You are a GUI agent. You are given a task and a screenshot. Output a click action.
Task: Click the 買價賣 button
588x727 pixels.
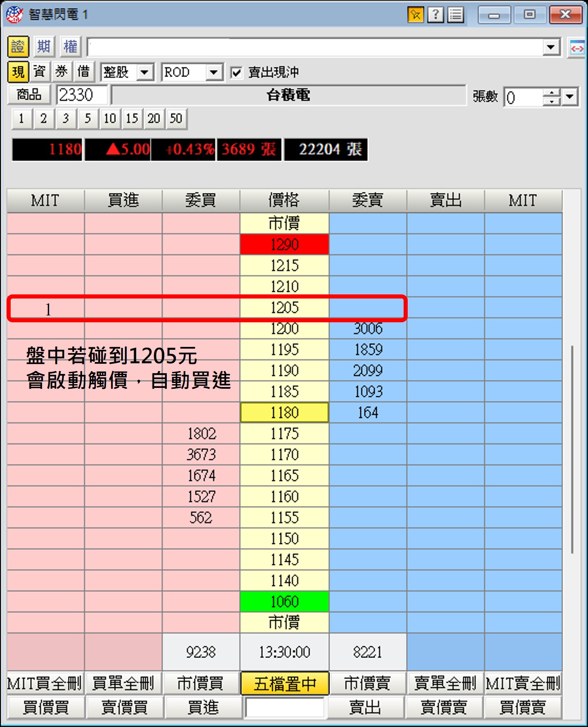(x=523, y=707)
